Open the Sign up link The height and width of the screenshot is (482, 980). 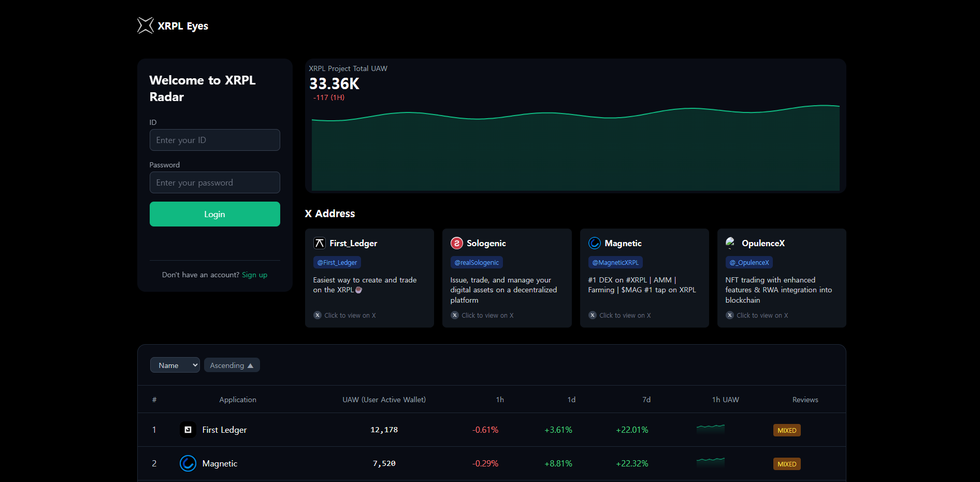point(255,275)
